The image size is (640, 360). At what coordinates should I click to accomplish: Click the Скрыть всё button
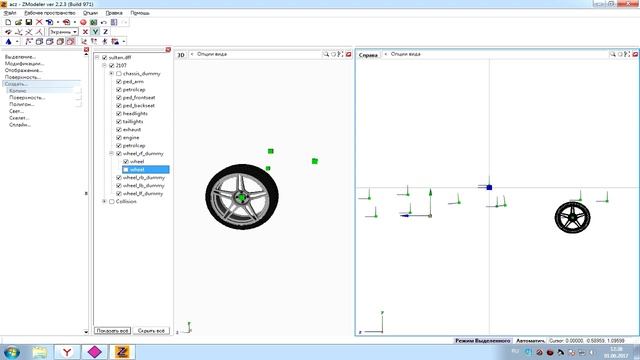(151, 331)
